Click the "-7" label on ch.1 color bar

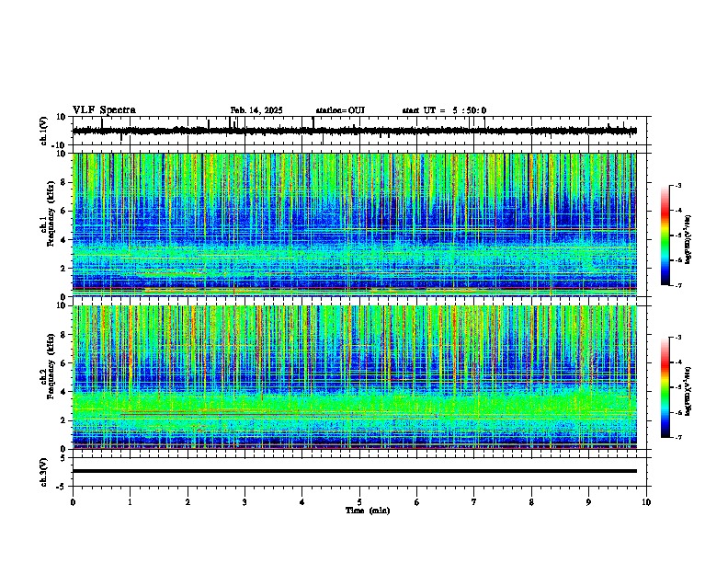(677, 285)
